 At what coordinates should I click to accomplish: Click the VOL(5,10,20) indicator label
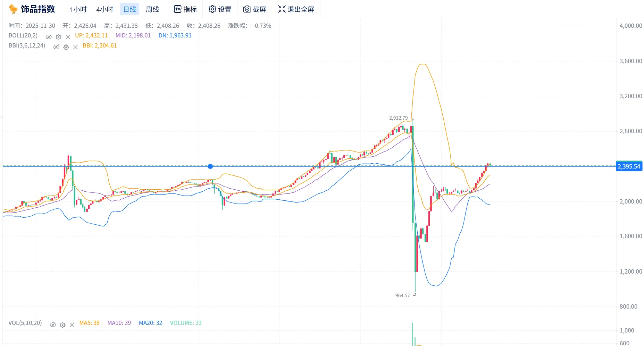pos(25,323)
